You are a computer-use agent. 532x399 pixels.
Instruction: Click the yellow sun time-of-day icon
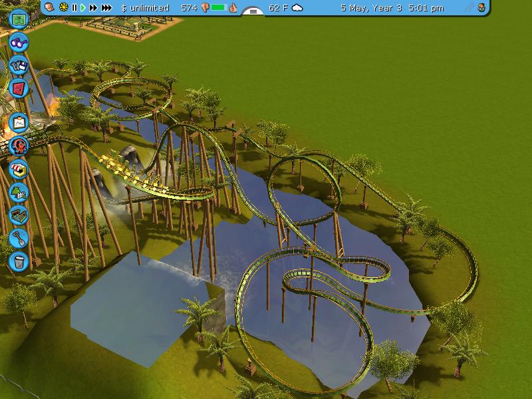pyautogui.click(x=63, y=7)
